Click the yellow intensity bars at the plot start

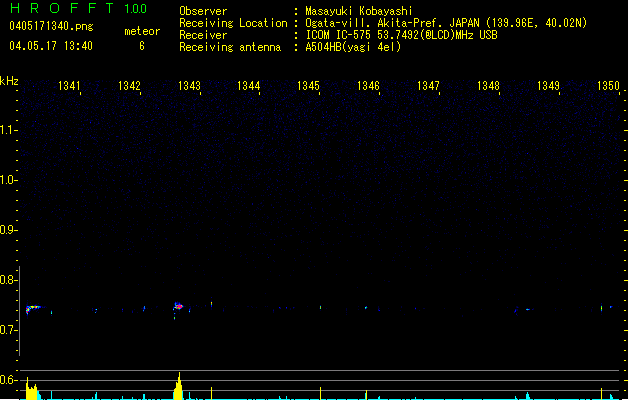pyautogui.click(x=32, y=388)
